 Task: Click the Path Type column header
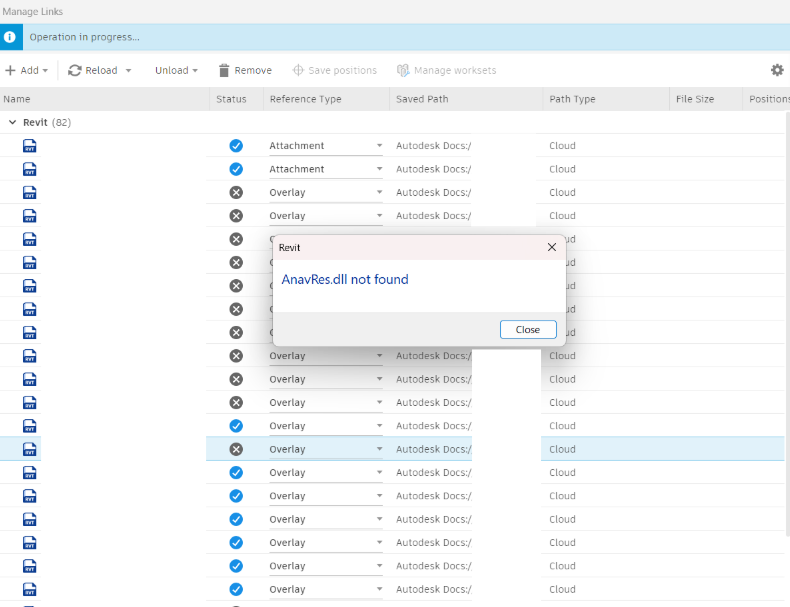tap(606, 99)
